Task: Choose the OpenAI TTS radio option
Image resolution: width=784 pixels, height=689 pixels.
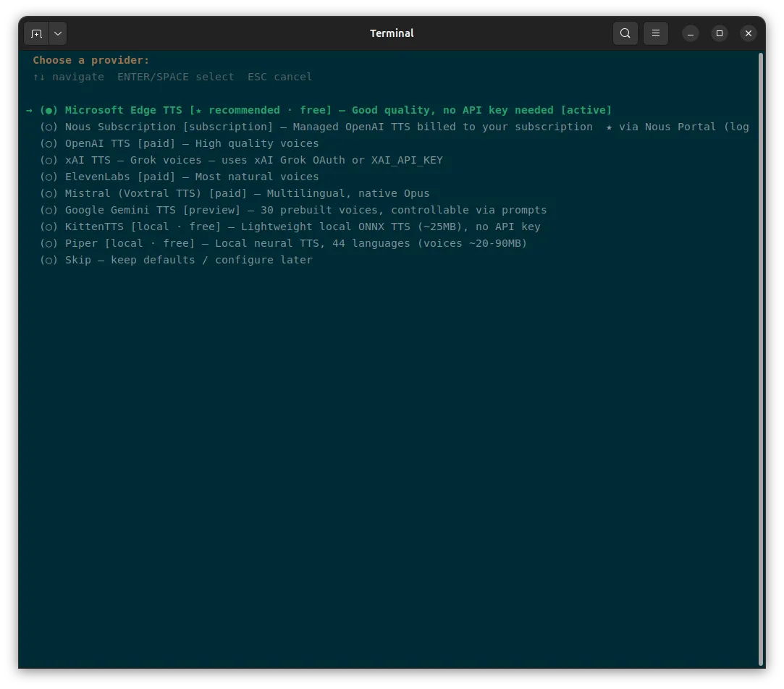Action: [179, 143]
